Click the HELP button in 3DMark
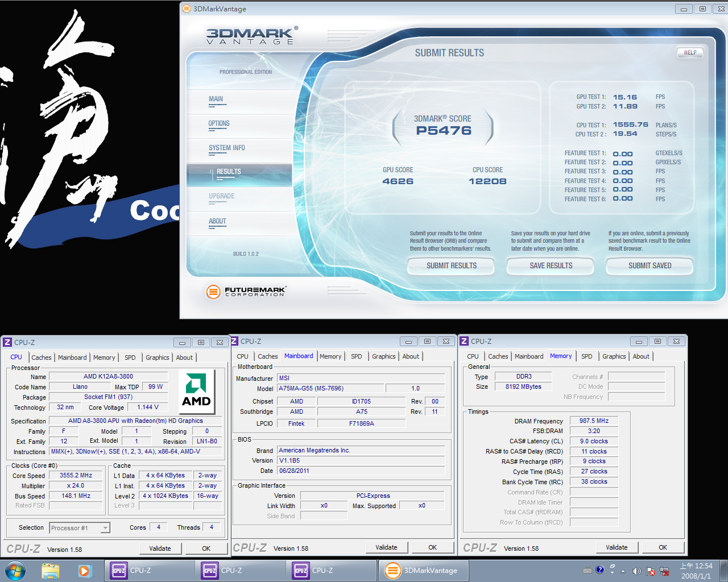This screenshot has width=728, height=582. point(690,52)
